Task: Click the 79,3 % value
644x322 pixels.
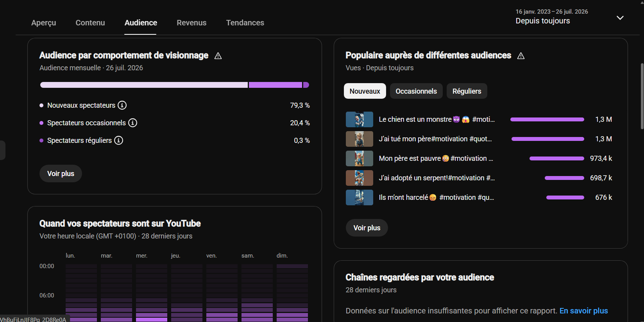Action: pos(300,105)
